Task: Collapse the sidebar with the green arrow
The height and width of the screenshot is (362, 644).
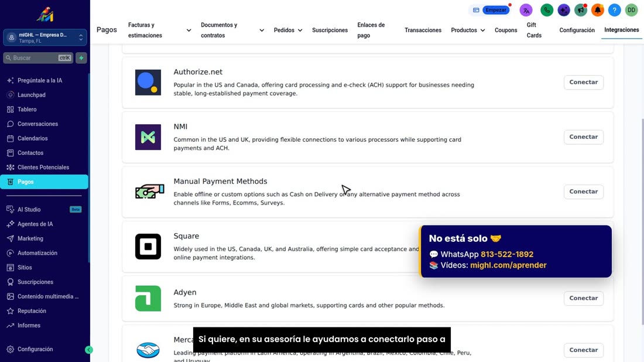Action: (89, 350)
